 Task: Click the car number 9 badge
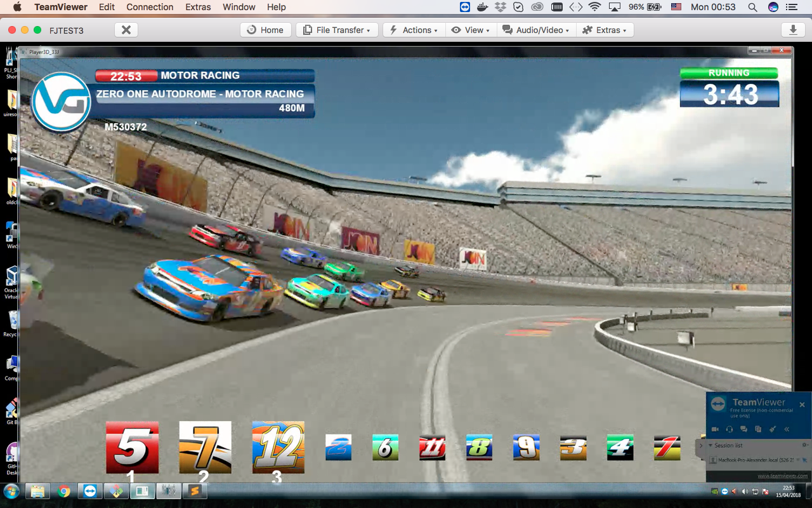coord(526,447)
